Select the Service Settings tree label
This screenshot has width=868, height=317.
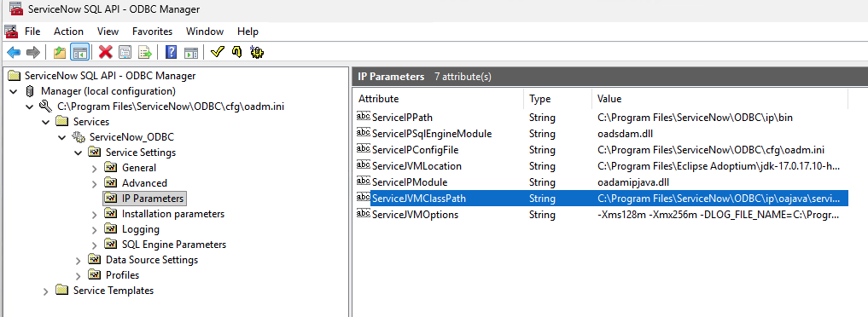click(141, 153)
